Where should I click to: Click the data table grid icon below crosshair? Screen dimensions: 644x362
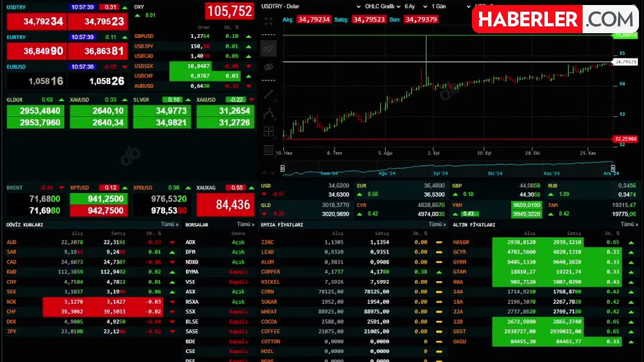(269, 150)
